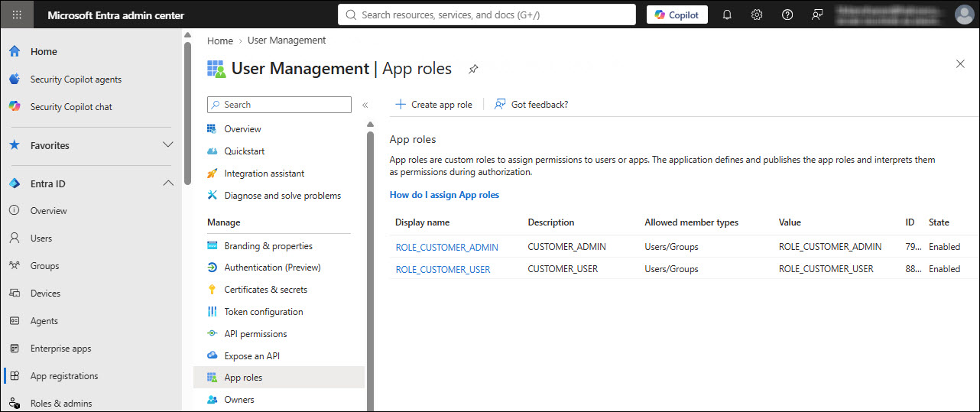Open the app launcher waffle icon
The width and height of the screenshot is (980, 412).
click(17, 15)
